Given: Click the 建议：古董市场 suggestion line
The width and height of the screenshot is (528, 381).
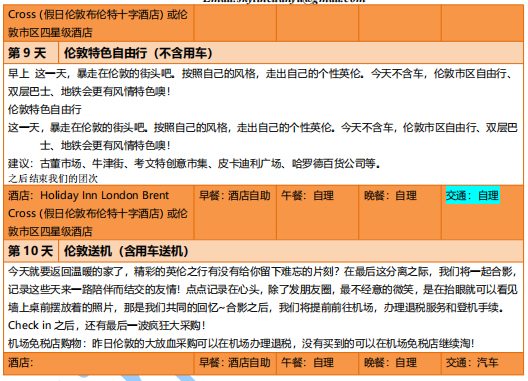Looking at the screenshot, I should click(194, 164).
